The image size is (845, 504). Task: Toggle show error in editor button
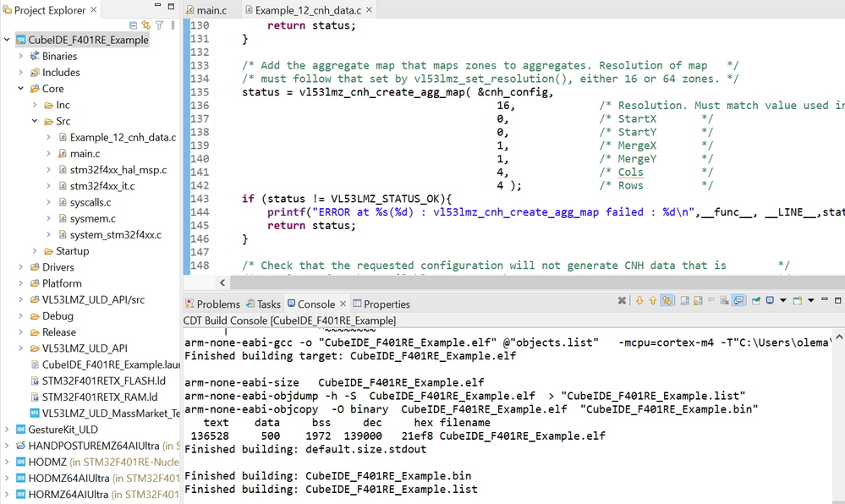coord(667,300)
